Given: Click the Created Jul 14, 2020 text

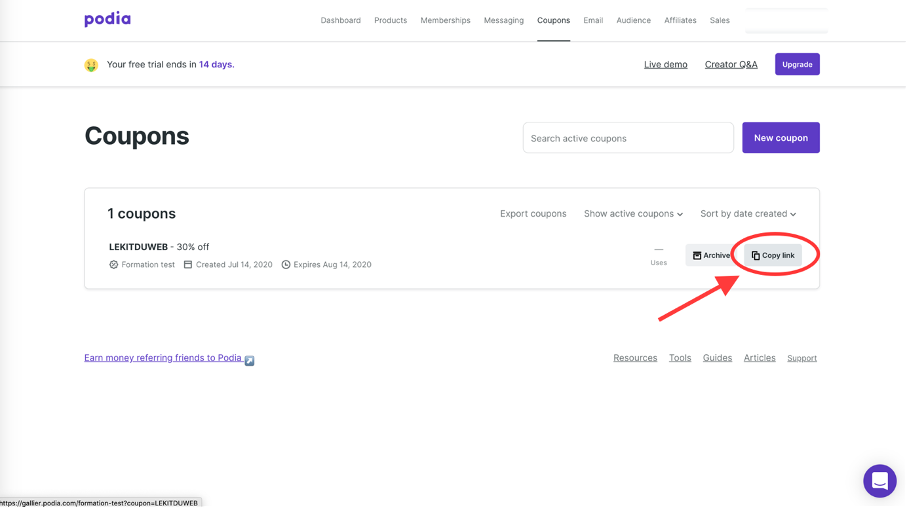Looking at the screenshot, I should (x=234, y=265).
